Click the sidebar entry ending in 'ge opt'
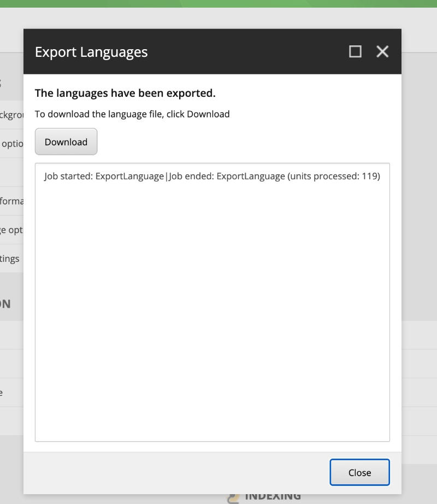437x504 pixels. [10, 230]
